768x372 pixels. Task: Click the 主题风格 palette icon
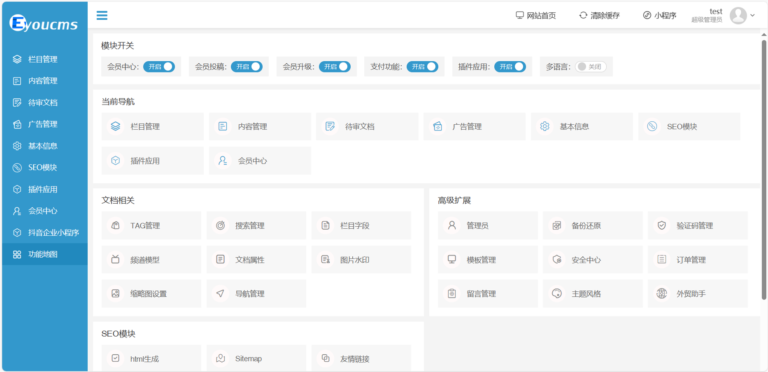pos(556,294)
